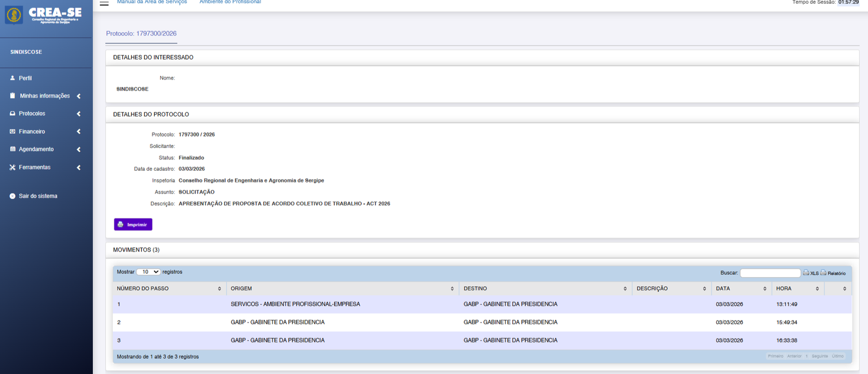
Task: Click the CREA-SE logo emblem
Action: 14,15
